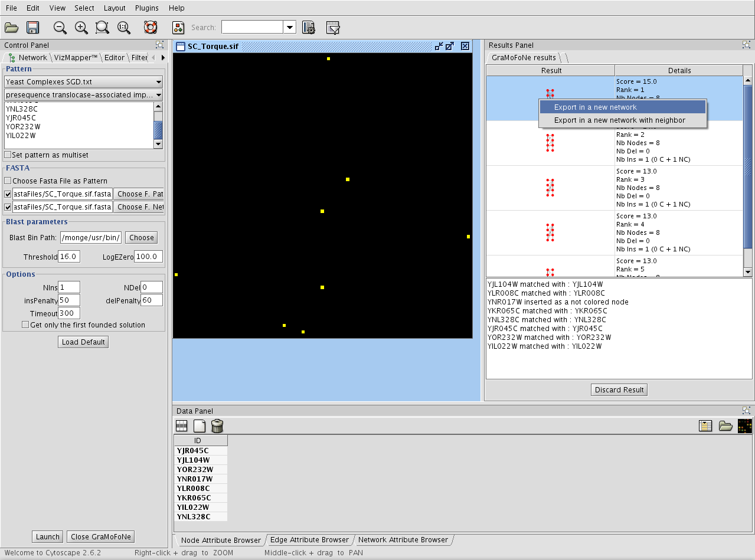Click the Network tab tree icon
755x560 pixels.
[x=12, y=57]
